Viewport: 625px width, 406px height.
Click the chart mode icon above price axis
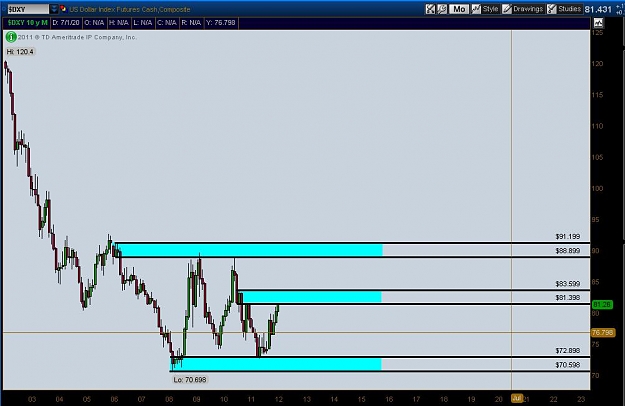(x=598, y=23)
